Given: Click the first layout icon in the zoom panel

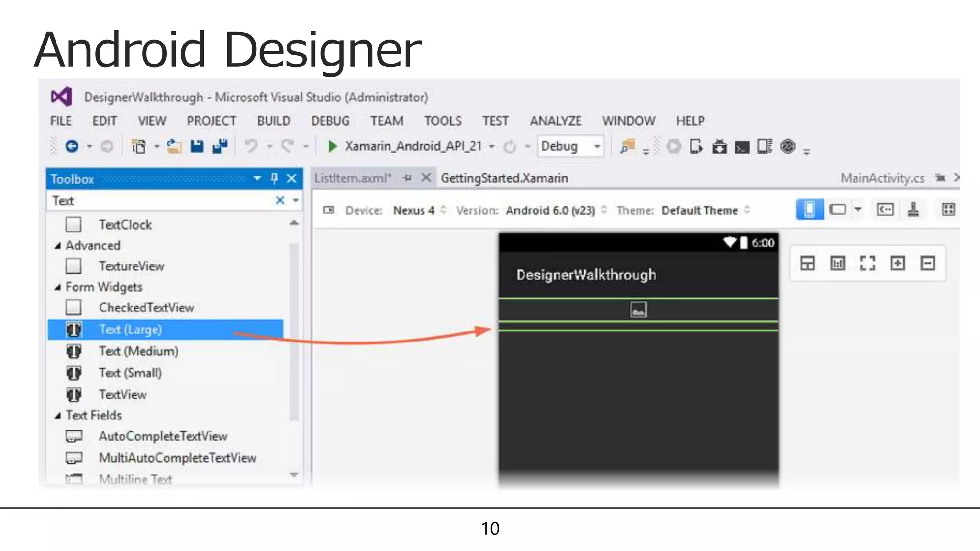Looking at the screenshot, I should [x=807, y=263].
